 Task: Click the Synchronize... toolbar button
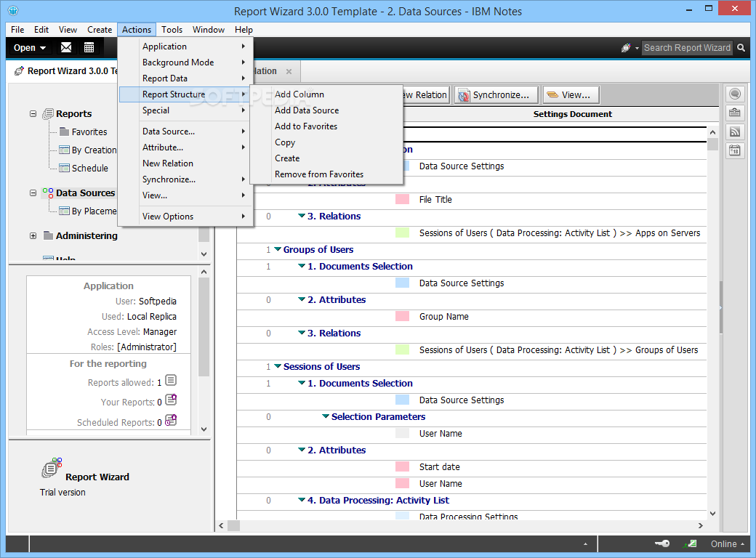point(496,95)
